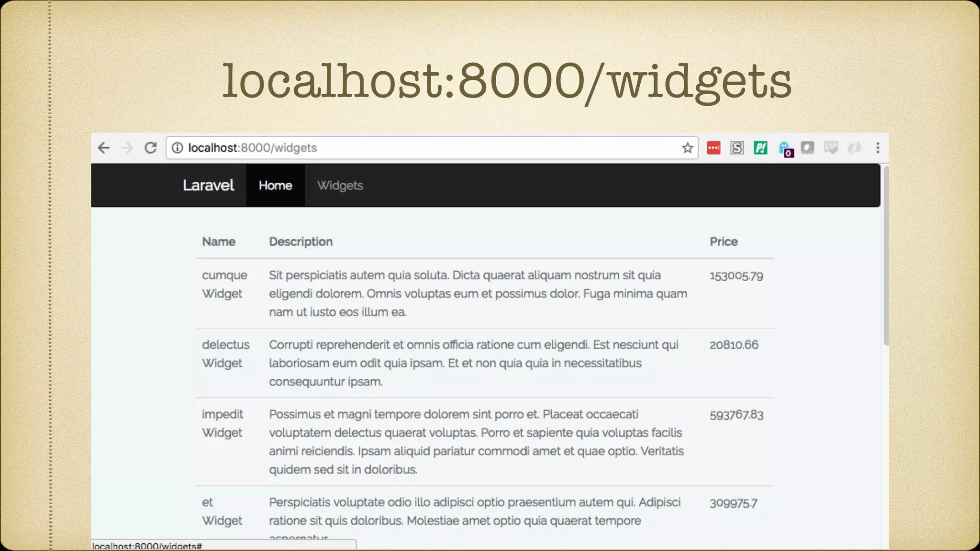Open Chrome's three-dot menu
The height and width of the screenshot is (551, 980).
coord(878,148)
